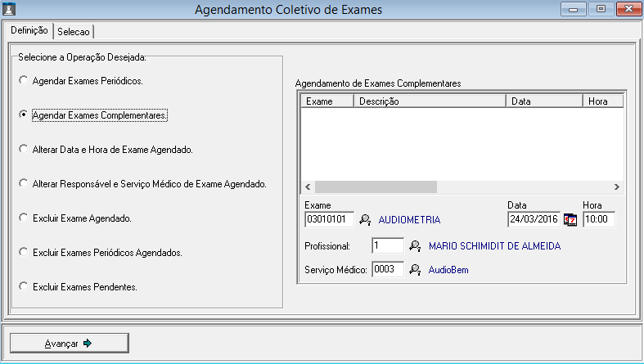Focus the Exame code field 03010101

coord(330,219)
